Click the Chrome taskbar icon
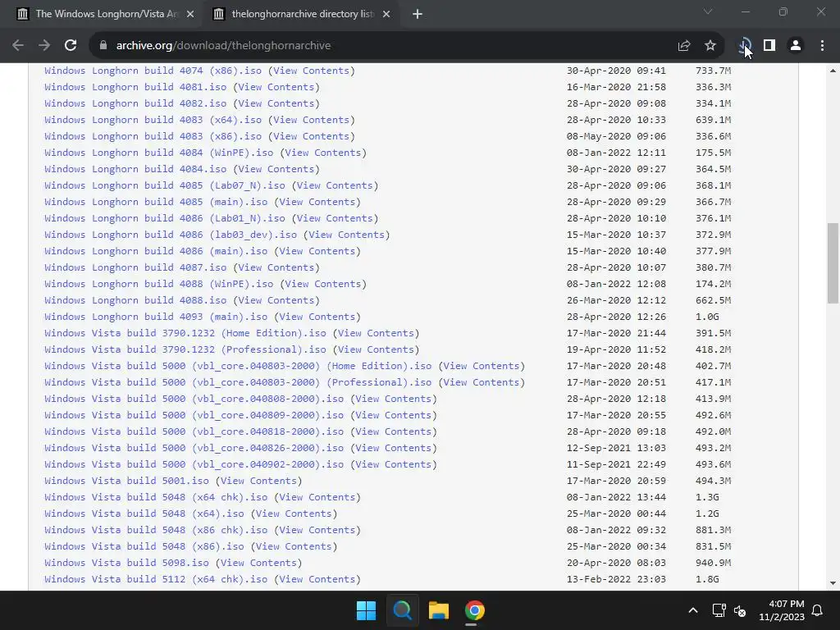 coord(474,610)
